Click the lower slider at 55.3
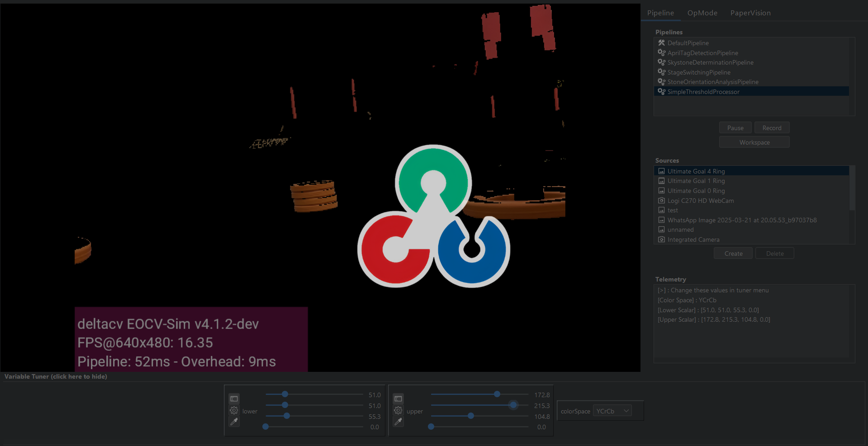The width and height of the screenshot is (868, 446). pos(314,416)
